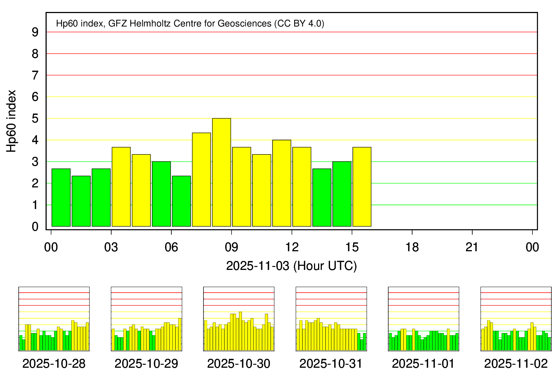The width and height of the screenshot is (560, 392).
Task: Click the yellow bar reaching exactly 4
Action: click(281, 183)
